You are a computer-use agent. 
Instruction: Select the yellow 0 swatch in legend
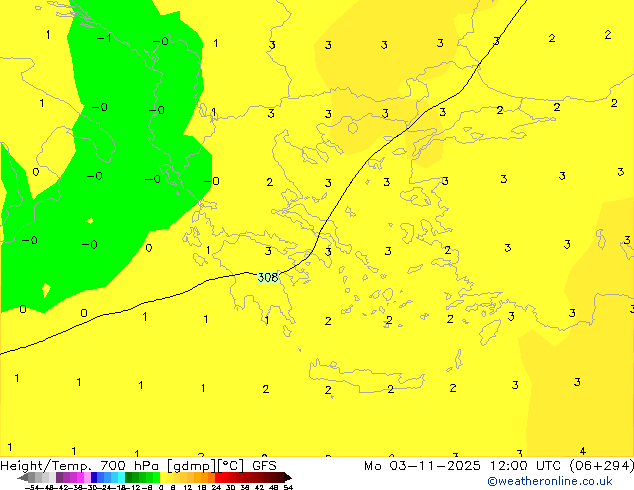coord(163,478)
